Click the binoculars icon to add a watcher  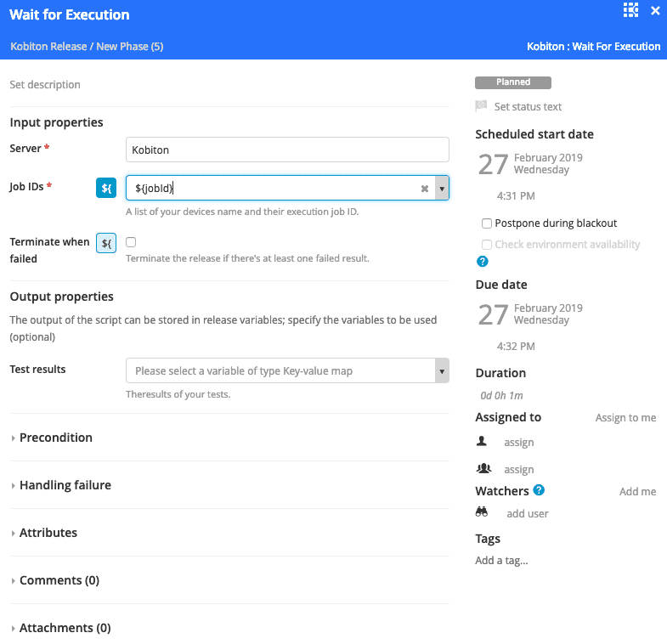pos(482,512)
